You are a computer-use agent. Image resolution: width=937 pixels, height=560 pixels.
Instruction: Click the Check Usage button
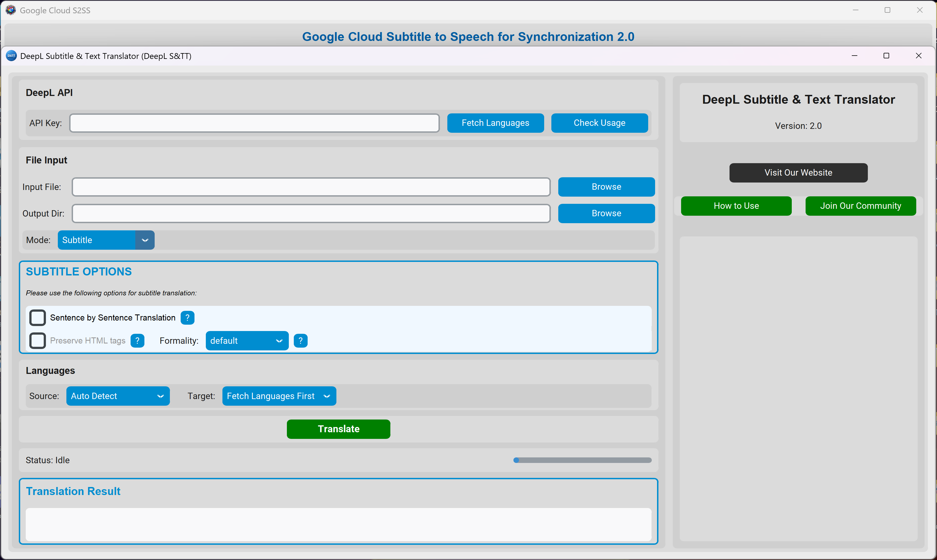599,123
